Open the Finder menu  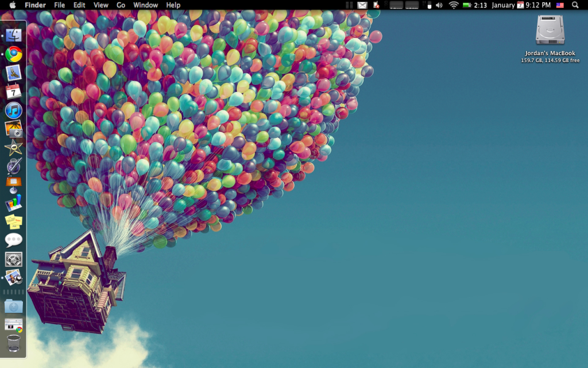(x=35, y=5)
